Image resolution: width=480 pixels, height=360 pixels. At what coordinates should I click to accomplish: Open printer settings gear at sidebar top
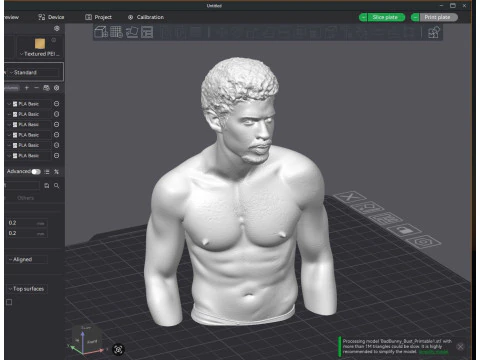point(57,29)
